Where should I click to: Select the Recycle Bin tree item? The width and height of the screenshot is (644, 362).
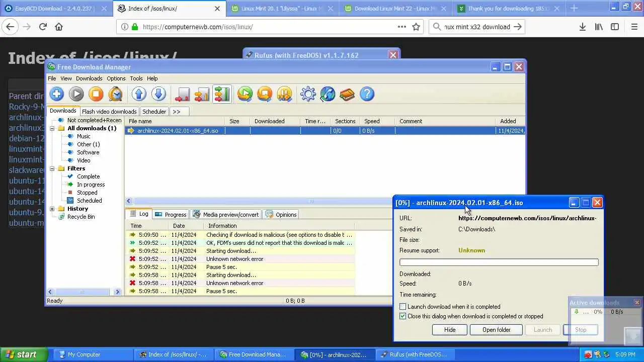point(81,217)
